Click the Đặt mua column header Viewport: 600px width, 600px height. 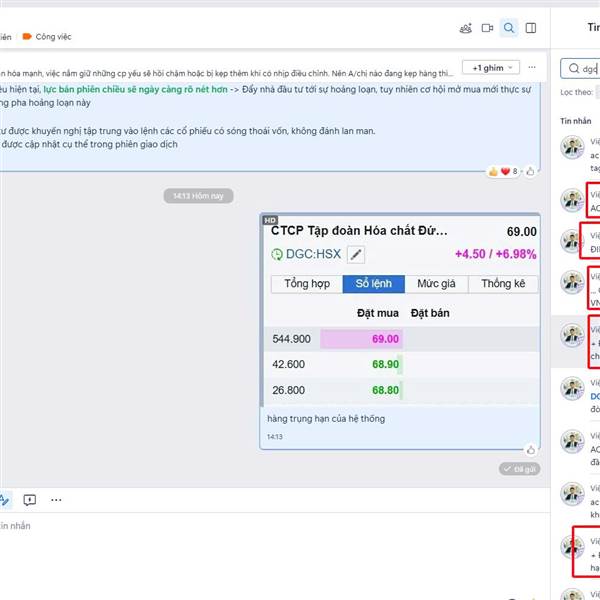[x=378, y=313]
